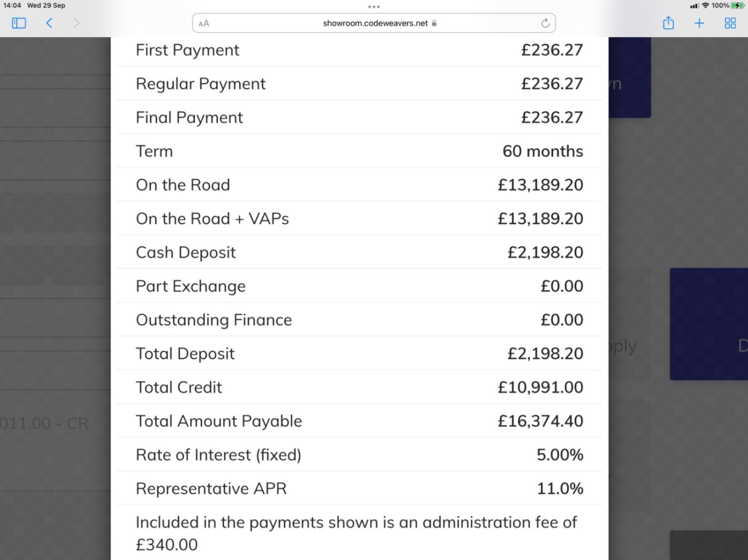Select the showroom.codeweavers.net address field
Screen dimensions: 748x560
click(375, 23)
